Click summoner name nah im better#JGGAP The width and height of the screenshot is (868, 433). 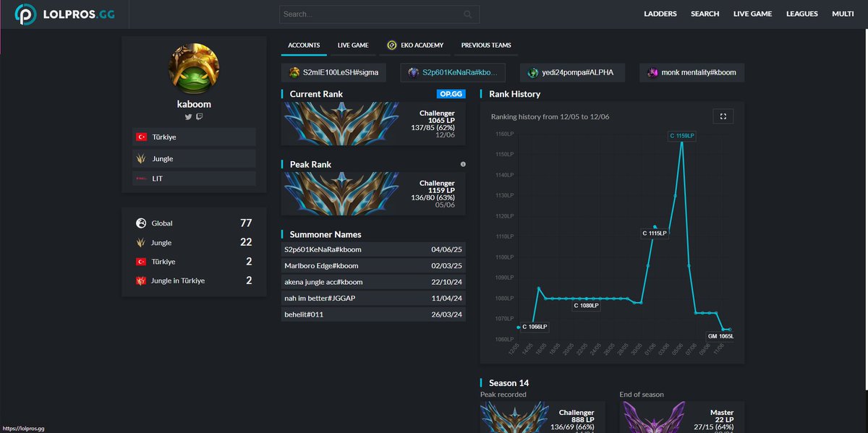pyautogui.click(x=373, y=298)
